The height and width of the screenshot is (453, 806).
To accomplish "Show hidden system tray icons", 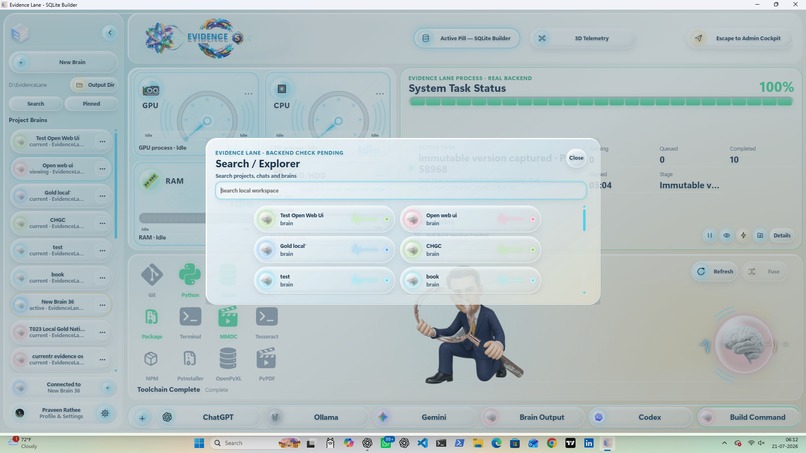I will tap(724, 443).
